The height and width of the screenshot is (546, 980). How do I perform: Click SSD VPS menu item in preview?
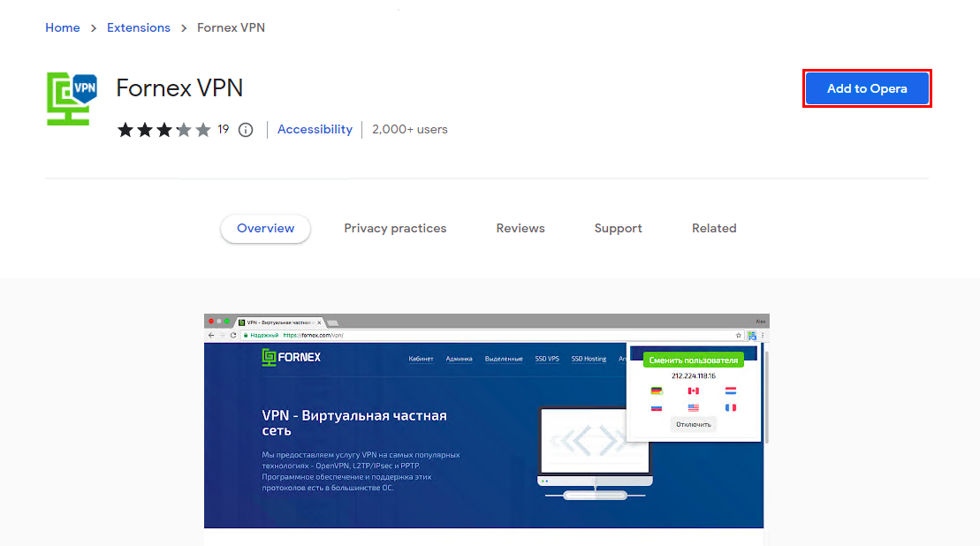point(547,360)
